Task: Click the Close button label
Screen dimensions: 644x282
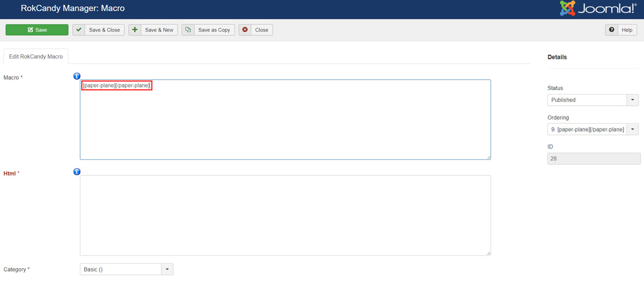Action: [x=262, y=30]
